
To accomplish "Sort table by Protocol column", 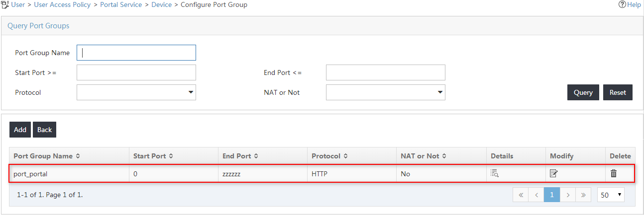I will tap(345, 156).
